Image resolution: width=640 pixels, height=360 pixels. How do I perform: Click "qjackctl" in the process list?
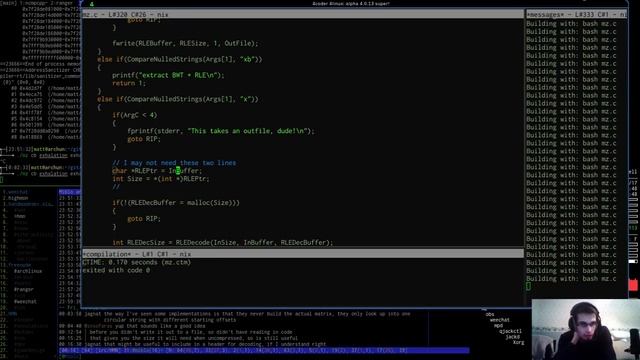coord(510,331)
